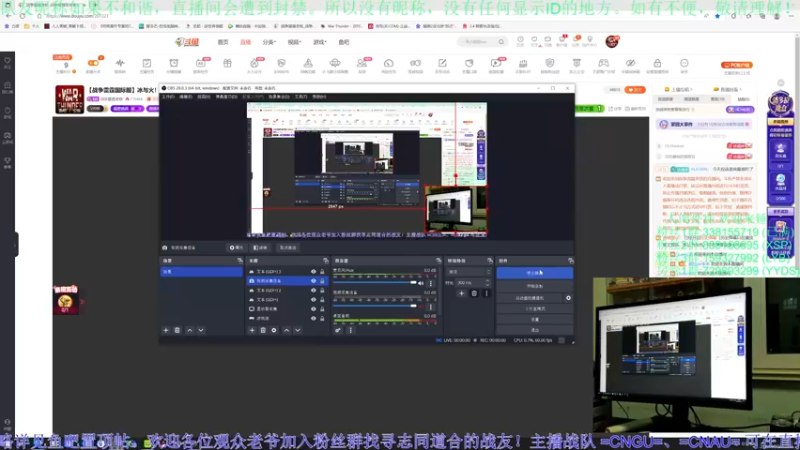Hide the 显示器采集 source
This screenshot has height=450, width=800.
pos(313,309)
